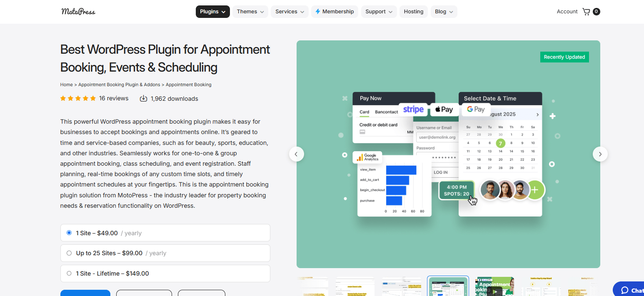Go to the Membership page
This screenshot has height=296, width=644.
334,12
